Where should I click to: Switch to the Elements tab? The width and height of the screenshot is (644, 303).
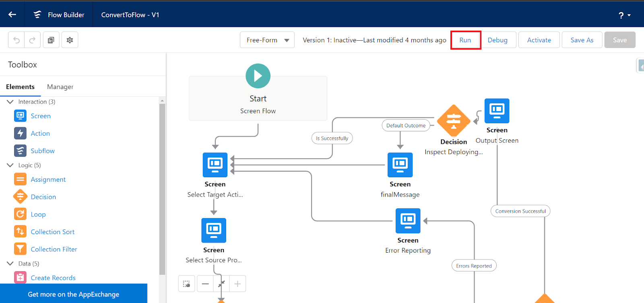(20, 87)
